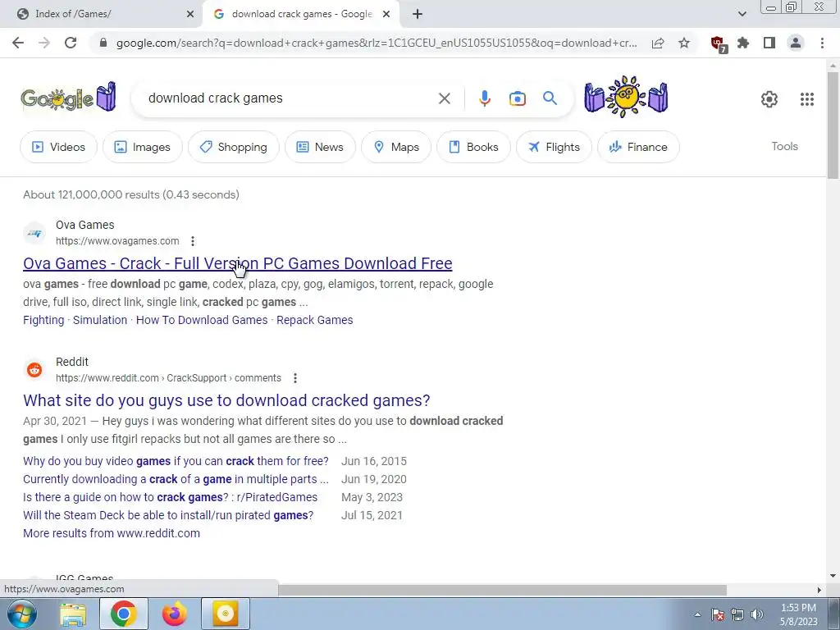
Task: Start voice search with microphone icon
Action: (484, 98)
